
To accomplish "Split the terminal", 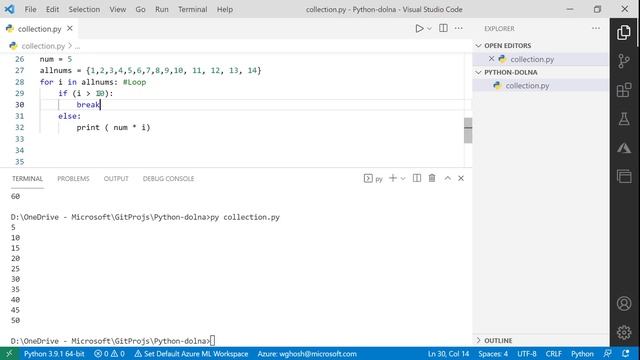I will pos(417,178).
